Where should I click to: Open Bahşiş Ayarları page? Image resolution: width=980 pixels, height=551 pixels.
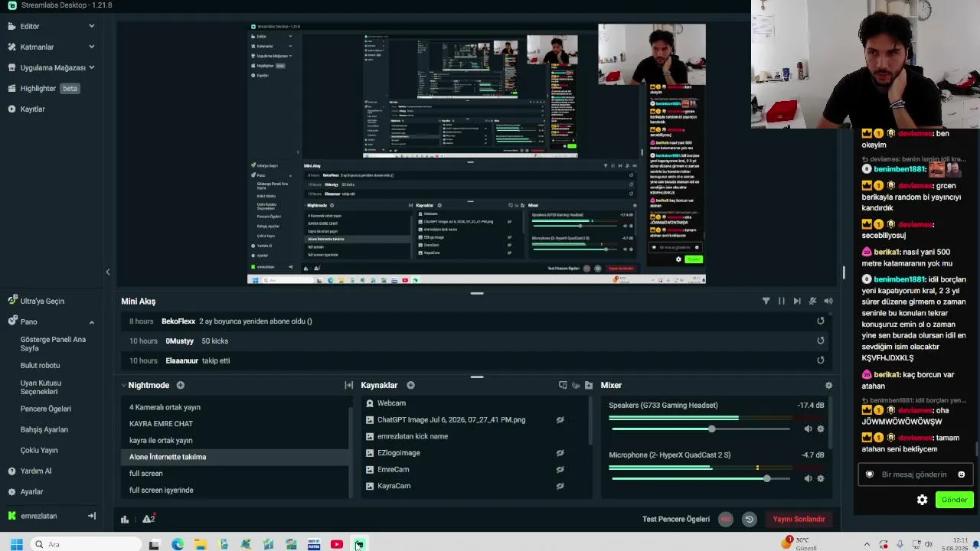(x=44, y=429)
